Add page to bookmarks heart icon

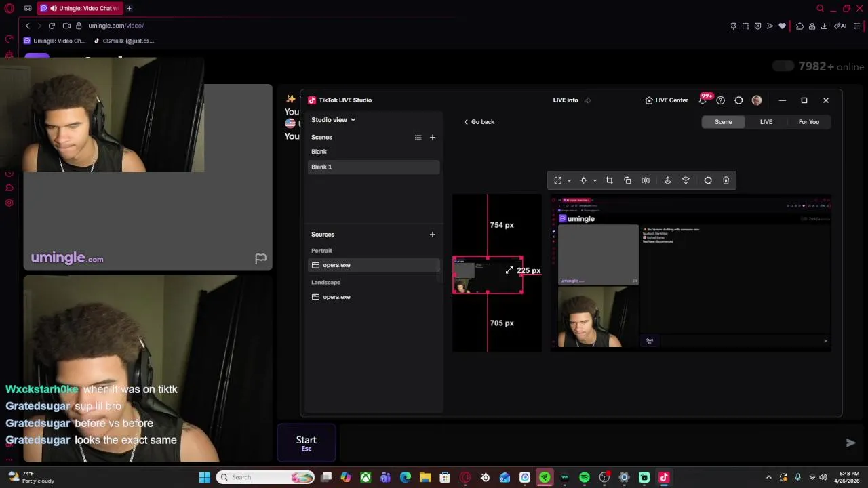pos(782,26)
